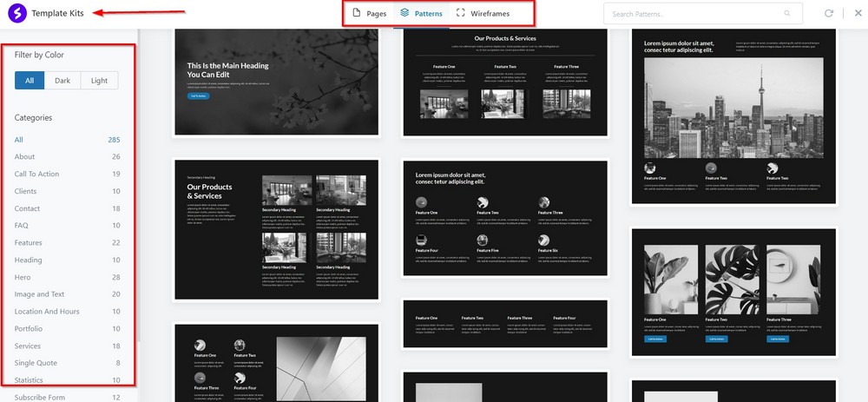Select the hero pattern with Main Heading

(276, 82)
